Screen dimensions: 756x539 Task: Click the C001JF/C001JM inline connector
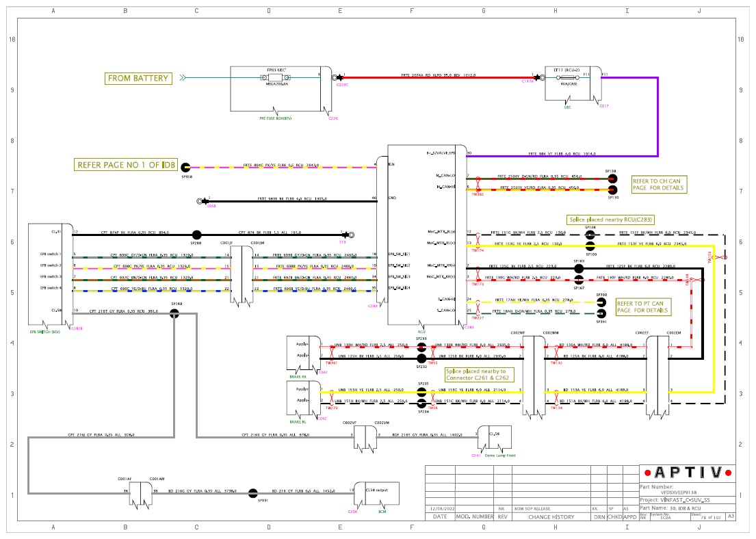pos(242,276)
